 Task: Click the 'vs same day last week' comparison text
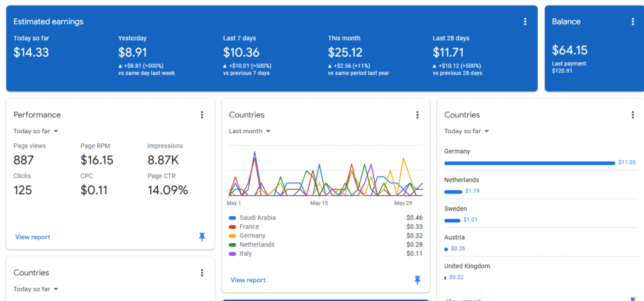click(x=147, y=73)
